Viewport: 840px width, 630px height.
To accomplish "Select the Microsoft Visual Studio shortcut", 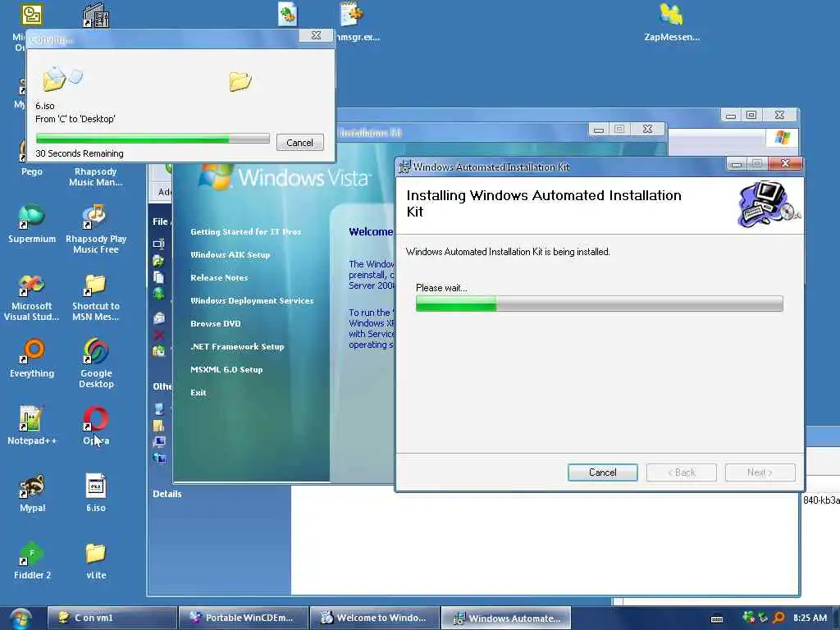I will point(32,297).
